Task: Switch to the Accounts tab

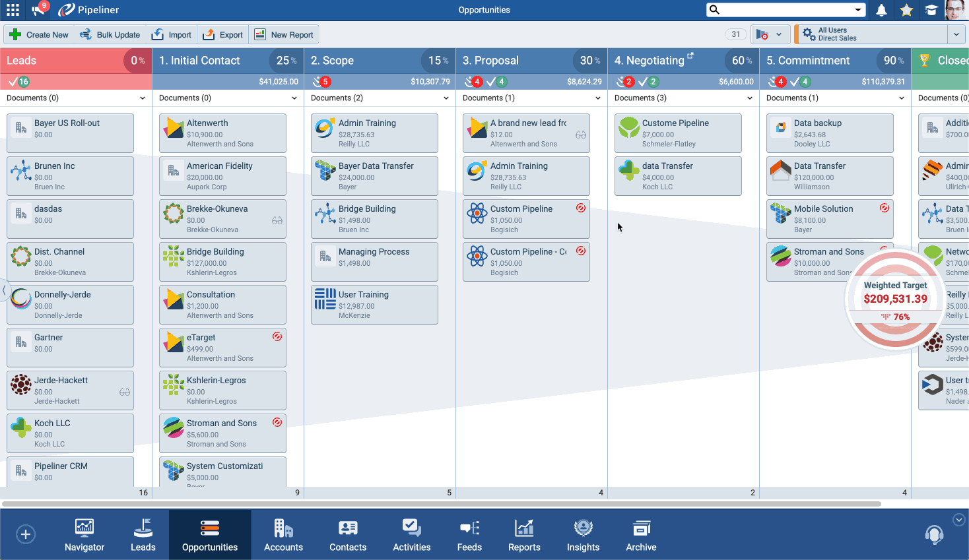Action: [283, 534]
